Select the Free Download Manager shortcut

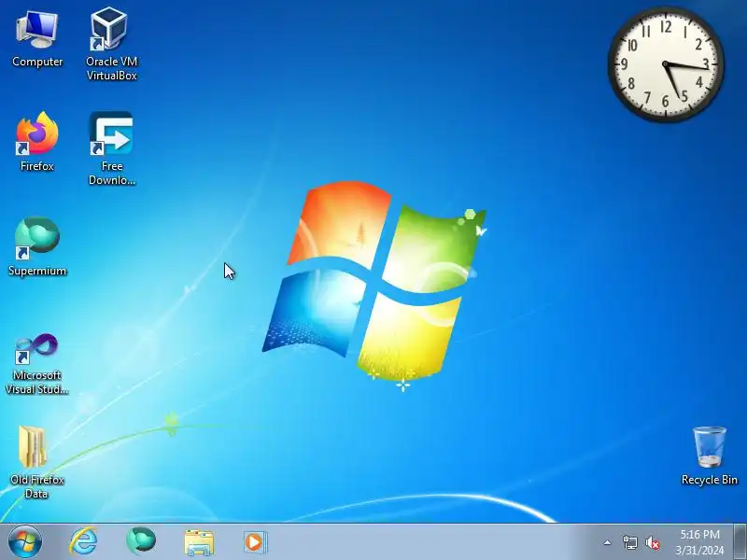(x=111, y=148)
